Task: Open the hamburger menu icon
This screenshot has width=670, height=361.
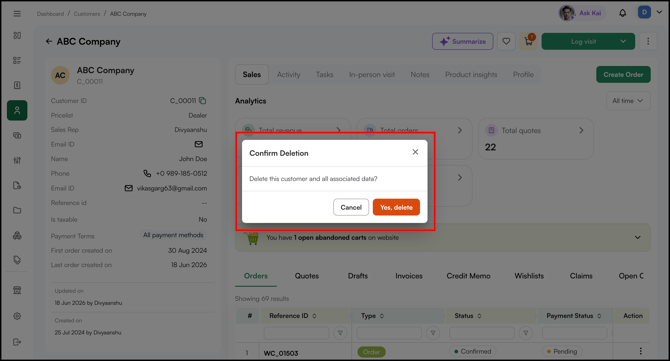Action: [x=17, y=14]
